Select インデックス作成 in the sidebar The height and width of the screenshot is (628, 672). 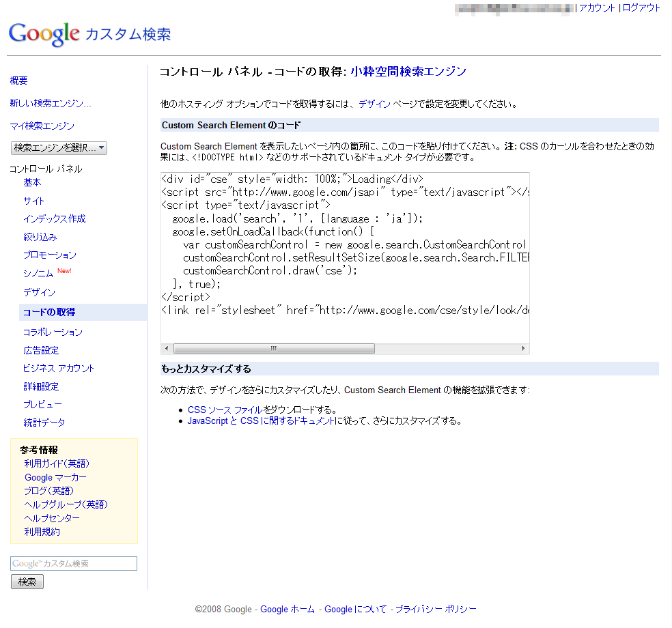[55, 219]
